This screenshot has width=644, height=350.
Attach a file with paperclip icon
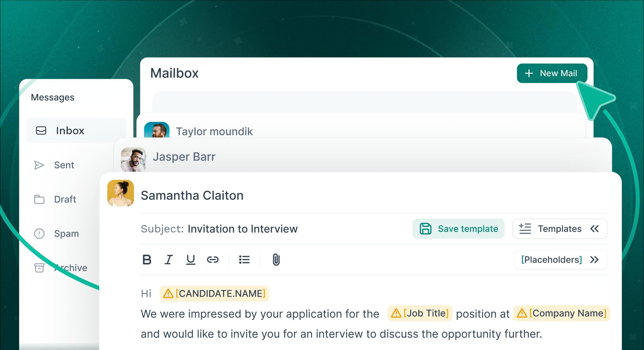click(x=276, y=260)
